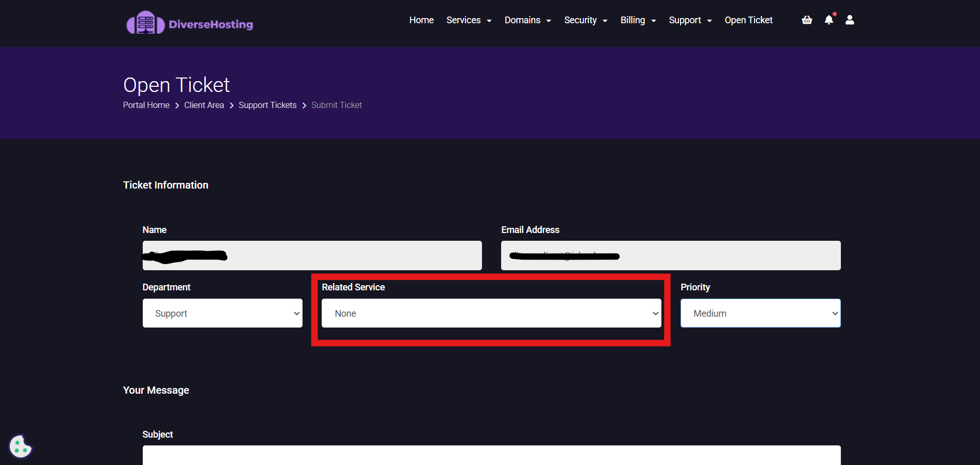Viewport: 980px width, 465px height.
Task: Expand the Department dropdown
Action: 222,313
